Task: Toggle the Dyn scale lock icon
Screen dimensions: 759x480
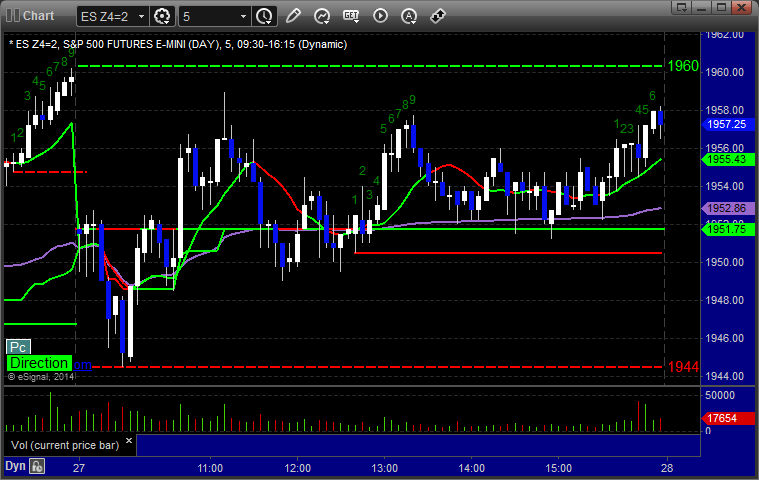Action: point(37,466)
